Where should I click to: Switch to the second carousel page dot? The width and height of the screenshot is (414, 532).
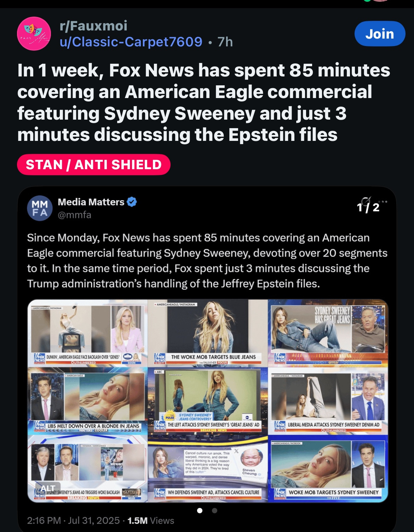tap(214, 510)
